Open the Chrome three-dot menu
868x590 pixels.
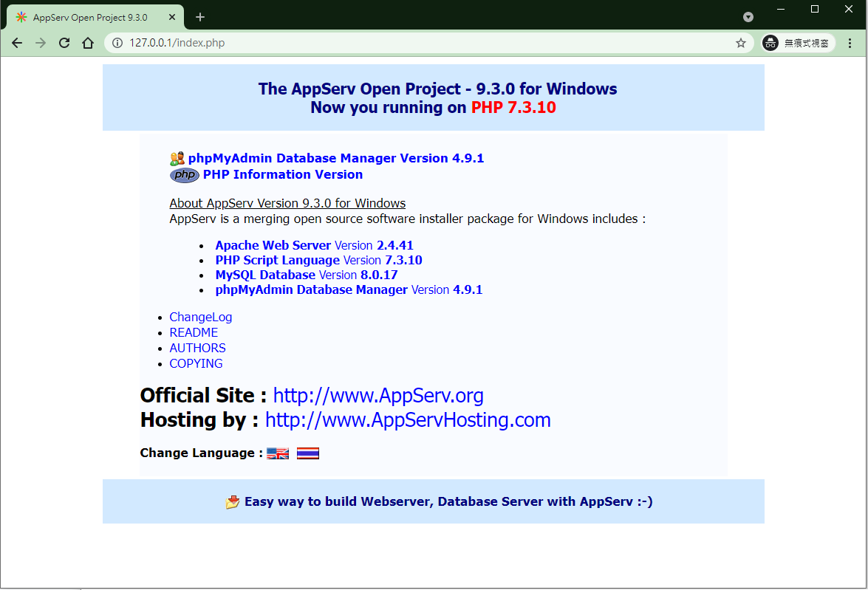point(850,43)
